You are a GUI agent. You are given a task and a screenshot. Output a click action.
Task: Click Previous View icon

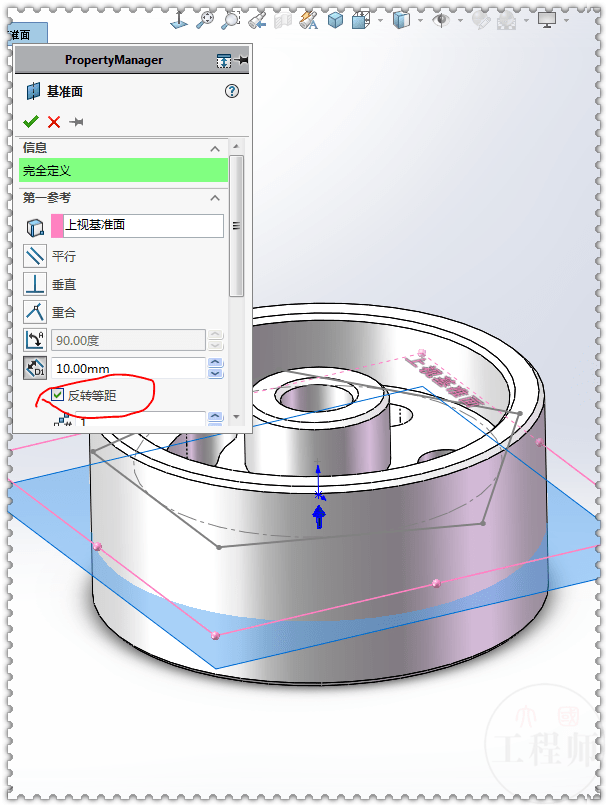click(257, 20)
